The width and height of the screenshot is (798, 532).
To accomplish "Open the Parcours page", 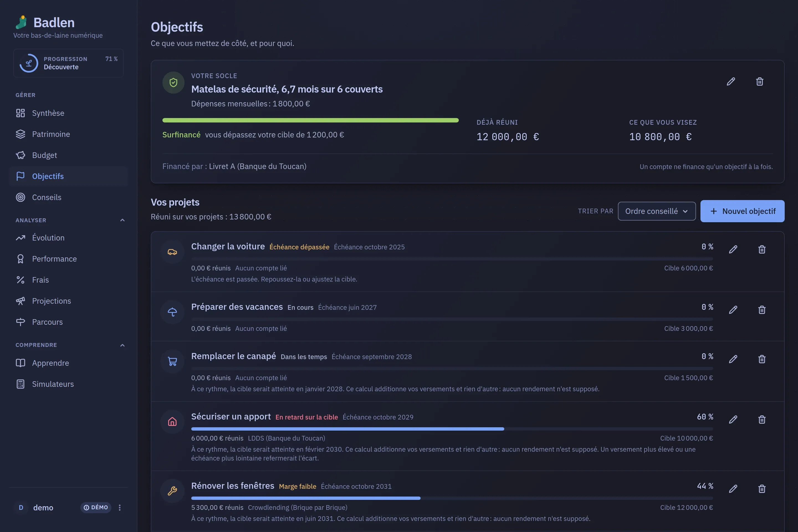I will tap(68, 322).
